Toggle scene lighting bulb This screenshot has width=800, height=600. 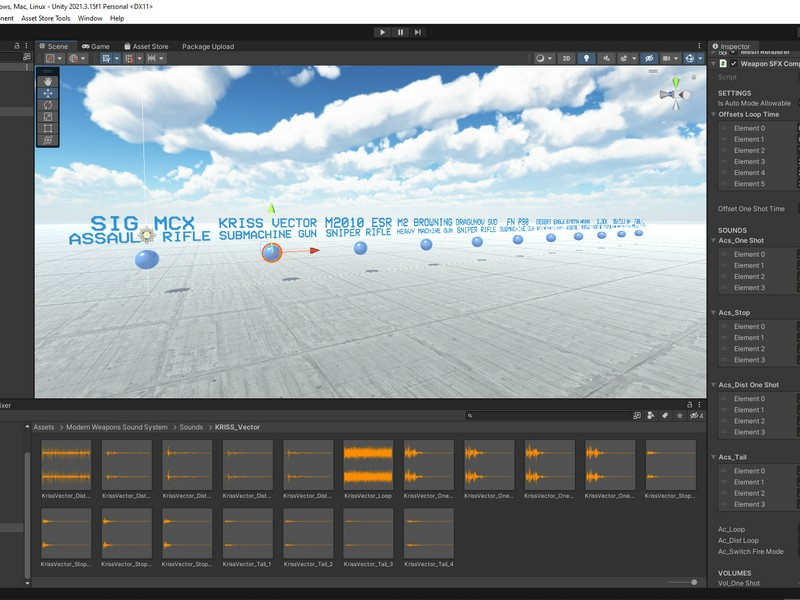(586, 58)
